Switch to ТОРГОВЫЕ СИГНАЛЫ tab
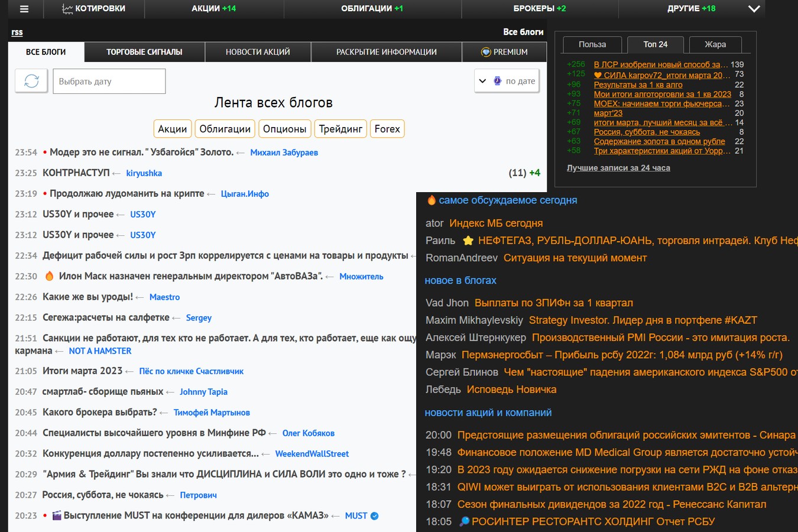 click(144, 52)
